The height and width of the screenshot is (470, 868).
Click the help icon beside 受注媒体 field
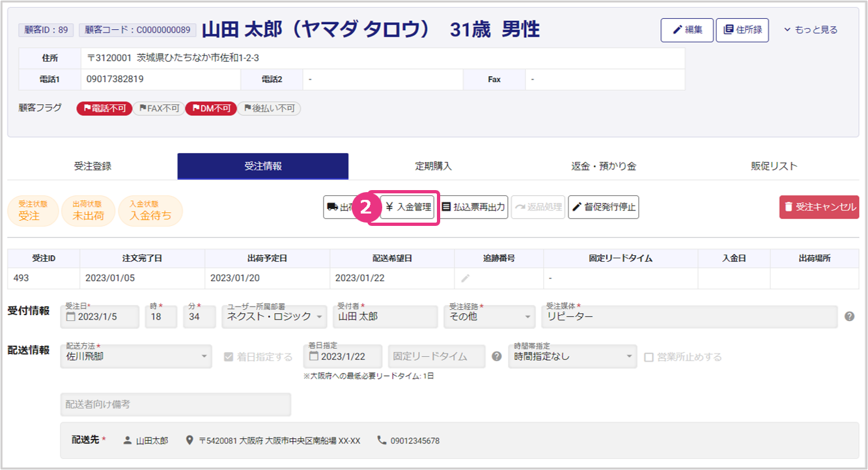(x=849, y=316)
